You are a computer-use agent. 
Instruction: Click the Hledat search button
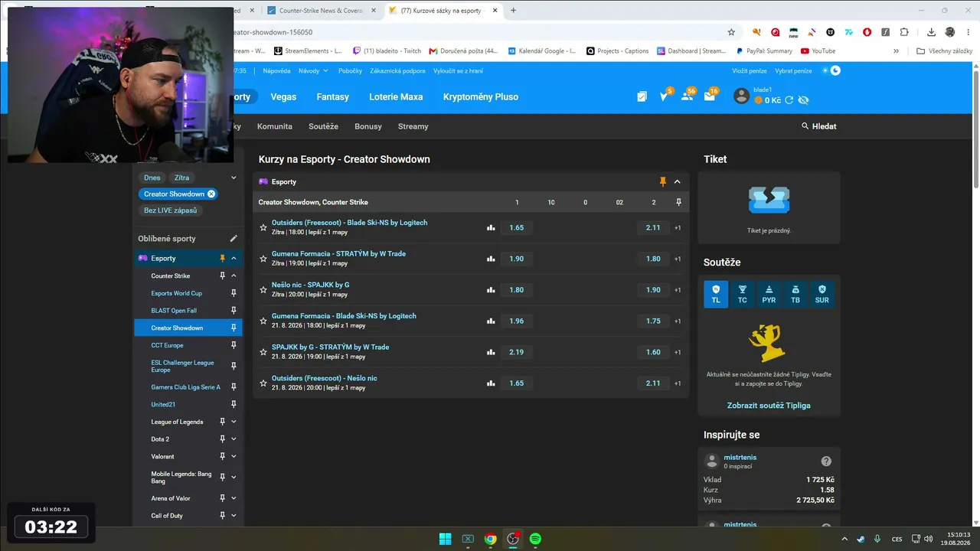[x=818, y=126]
